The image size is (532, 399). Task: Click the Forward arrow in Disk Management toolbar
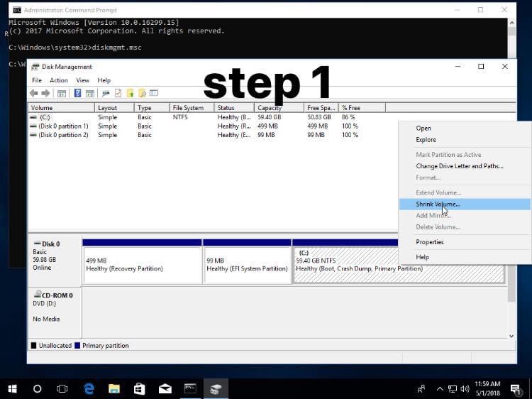point(45,93)
